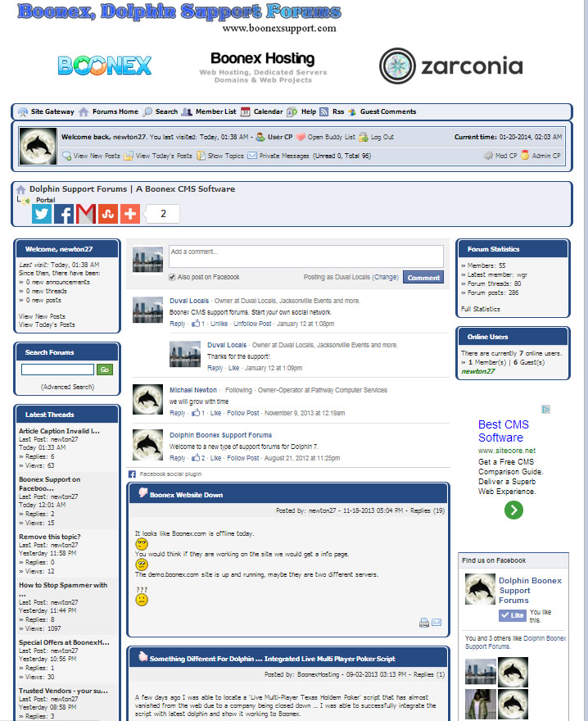Open Mod CP gear icon

(488, 156)
